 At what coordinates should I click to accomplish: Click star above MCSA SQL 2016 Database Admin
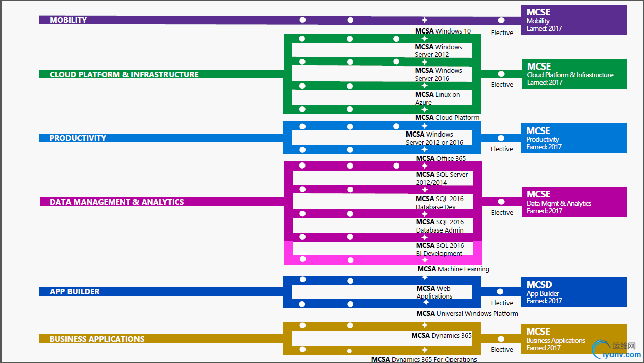coord(425,213)
